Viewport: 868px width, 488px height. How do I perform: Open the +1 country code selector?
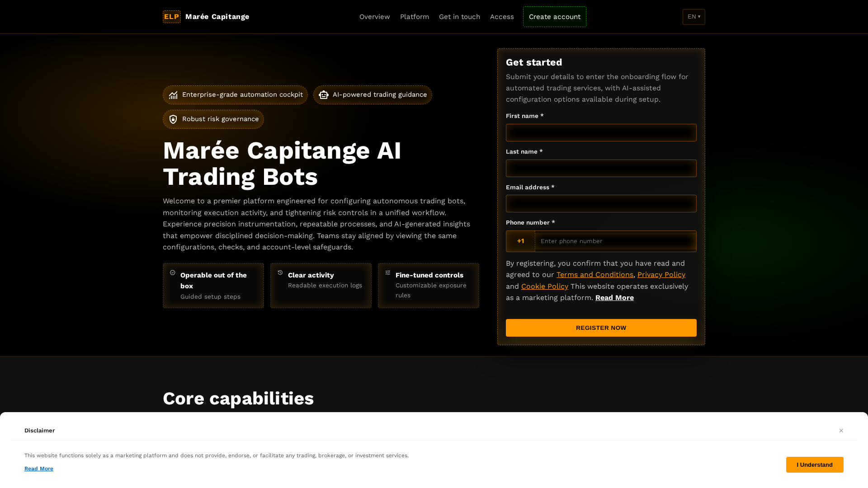click(x=520, y=241)
